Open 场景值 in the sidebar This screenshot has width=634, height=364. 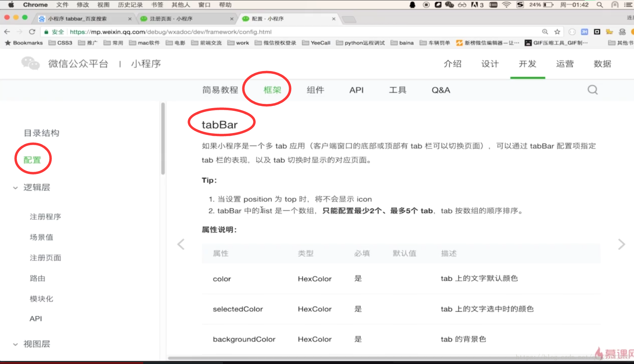tap(41, 237)
